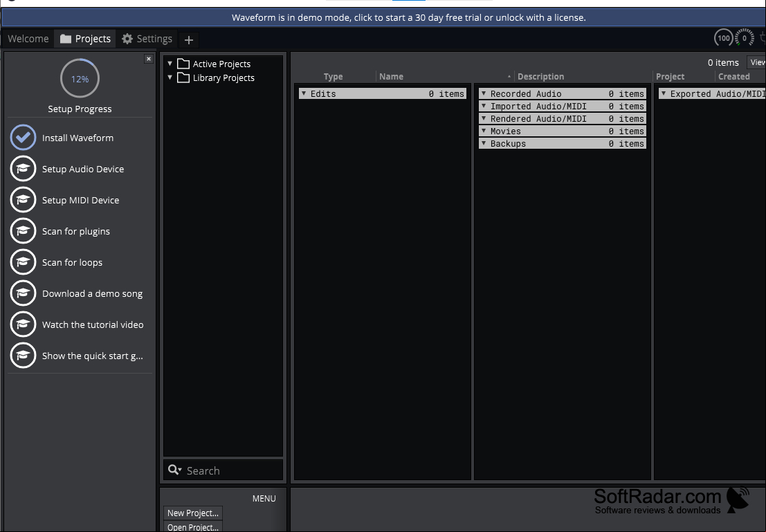
Task: Collapse the Imported Audio/MIDI section
Action: pyautogui.click(x=484, y=106)
